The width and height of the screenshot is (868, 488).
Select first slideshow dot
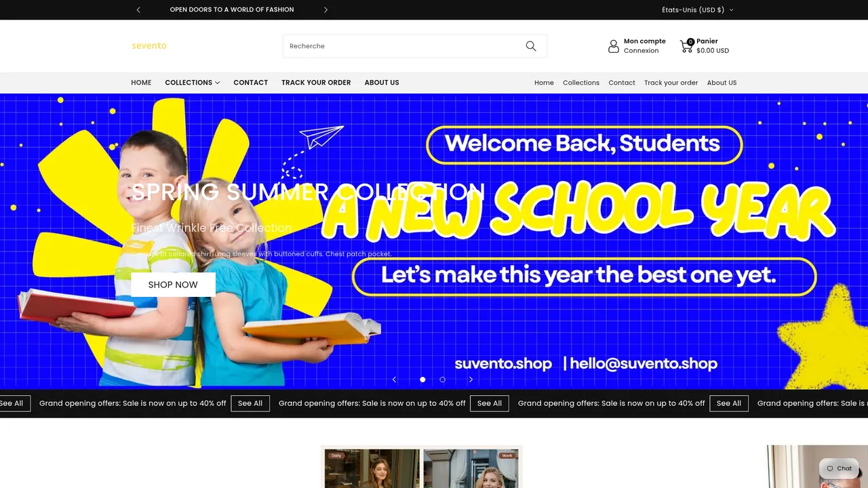click(x=422, y=380)
